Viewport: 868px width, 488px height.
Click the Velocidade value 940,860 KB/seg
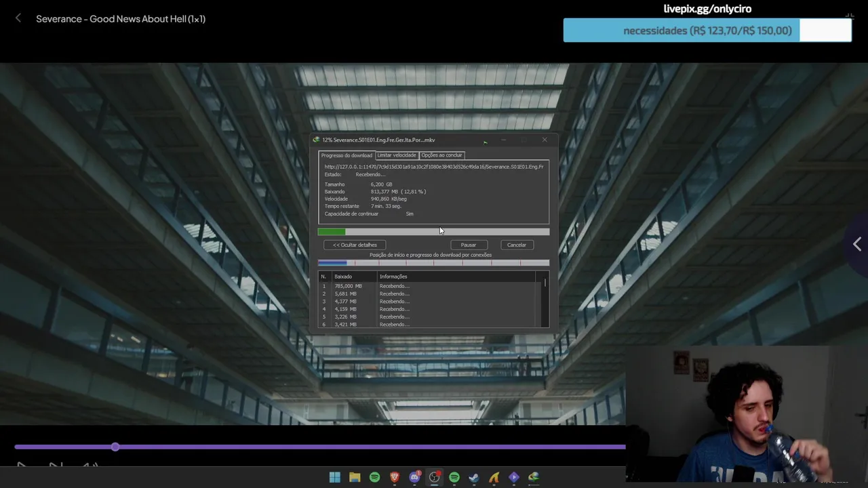coord(389,199)
